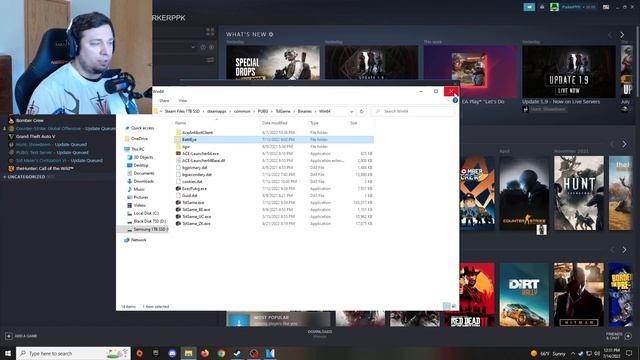The width and height of the screenshot is (640, 360).
Task: Select the ExecPubg.exe application file
Action: (x=194, y=189)
